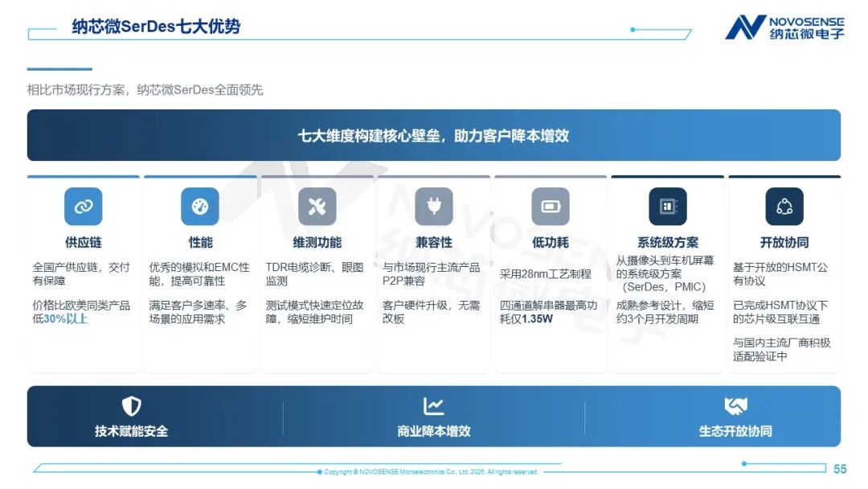Click the copyright notice in the footer
The image size is (868, 489).
coord(432,472)
